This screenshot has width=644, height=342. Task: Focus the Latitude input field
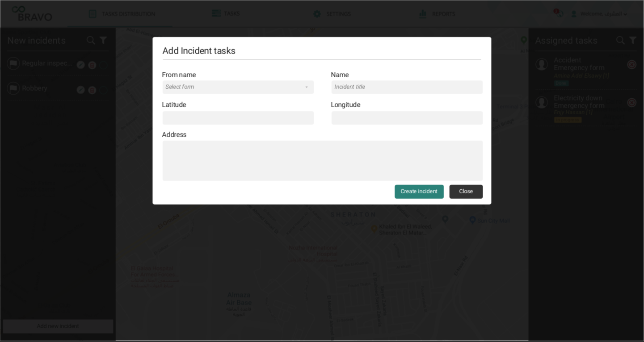point(238,118)
